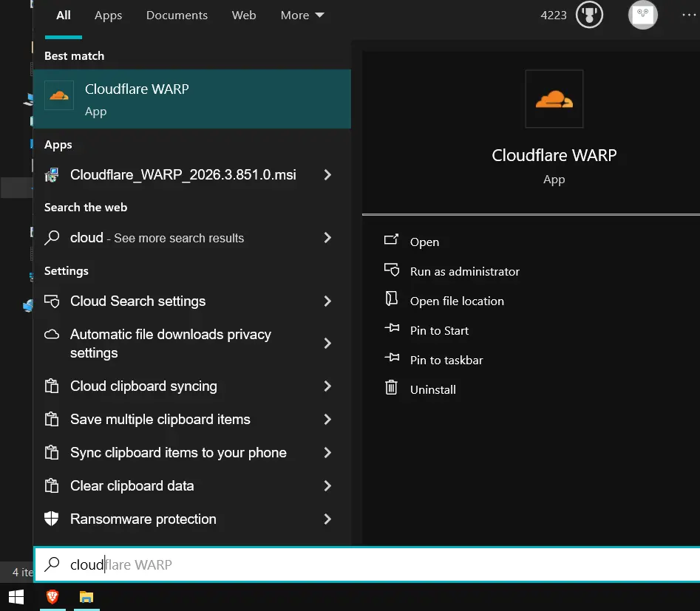The image size is (700, 611).
Task: Open Brave browser from the taskbar
Action: point(52,597)
